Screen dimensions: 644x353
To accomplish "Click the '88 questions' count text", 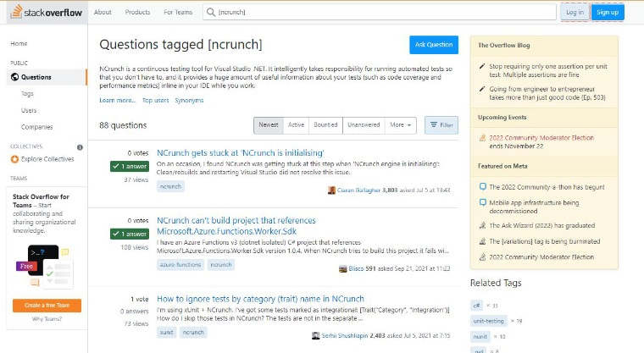I will (x=123, y=125).
